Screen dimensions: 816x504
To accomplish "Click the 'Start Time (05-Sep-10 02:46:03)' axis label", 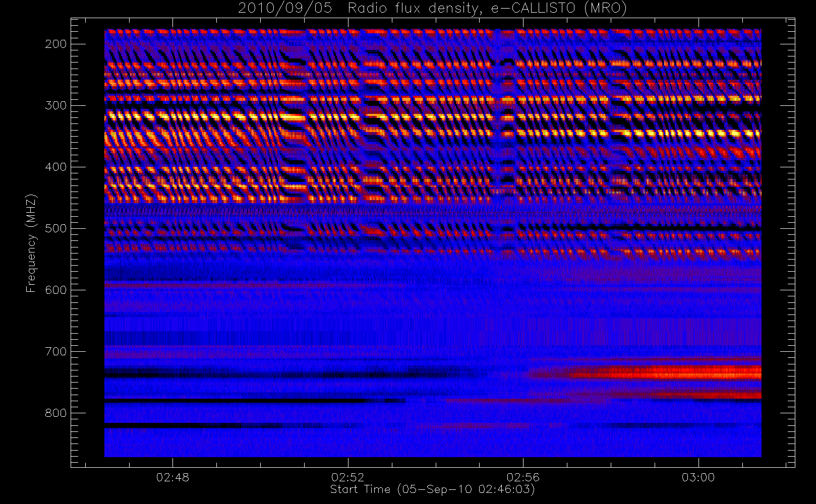I will [x=432, y=489].
